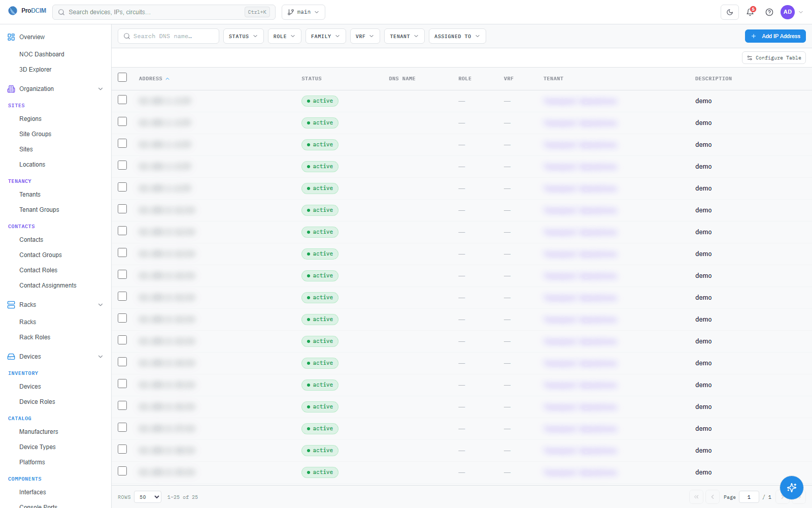Screen dimensions: 812x508
Task: Open Device Types in sidebar
Action: point(38,447)
